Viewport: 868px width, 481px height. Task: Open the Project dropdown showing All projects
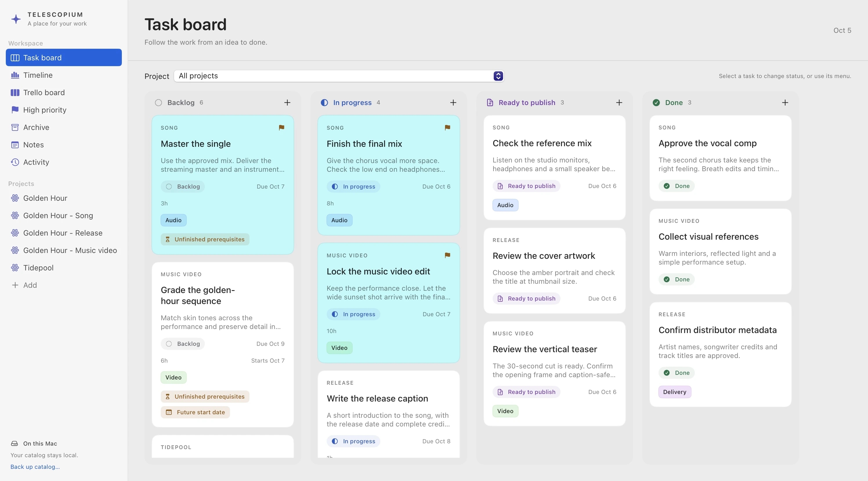339,76
